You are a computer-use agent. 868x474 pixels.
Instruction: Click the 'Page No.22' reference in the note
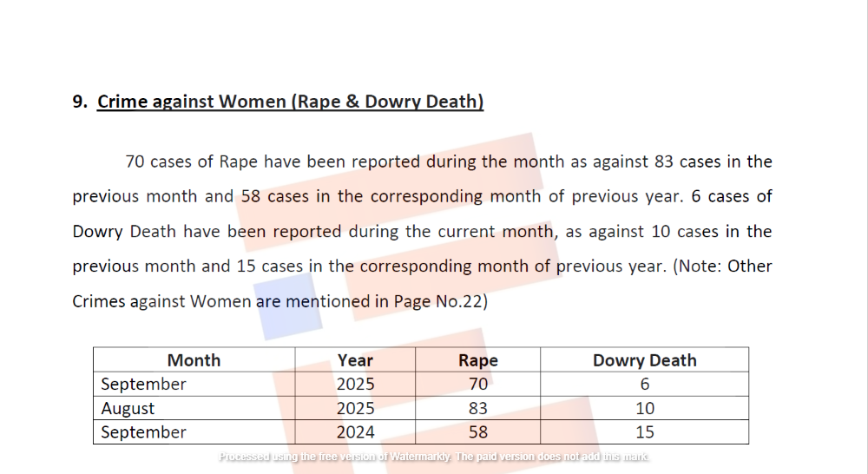(437, 301)
